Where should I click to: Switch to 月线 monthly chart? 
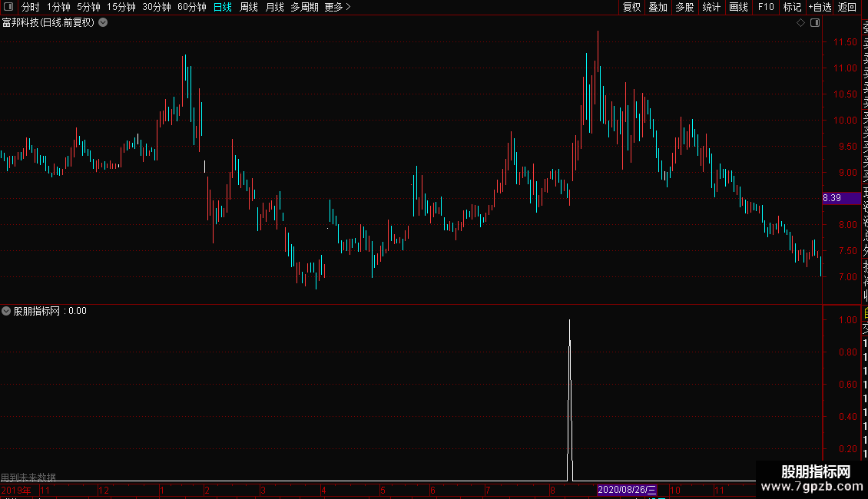click(274, 7)
